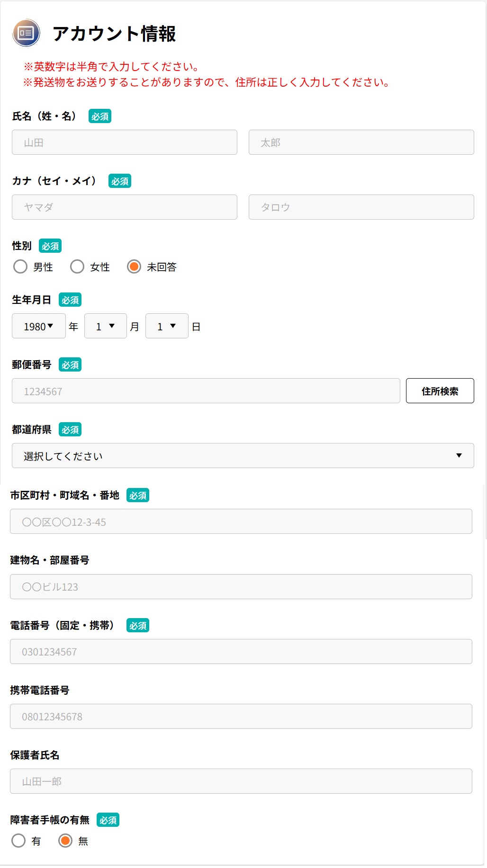487x868 pixels.
Task: Click the kana given name field タロウ
Action: coord(361,207)
